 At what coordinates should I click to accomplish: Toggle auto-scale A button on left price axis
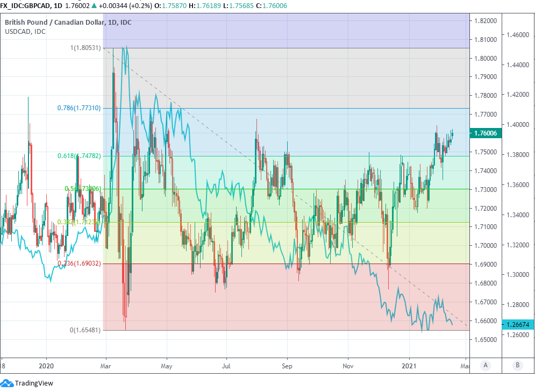(x=486, y=365)
